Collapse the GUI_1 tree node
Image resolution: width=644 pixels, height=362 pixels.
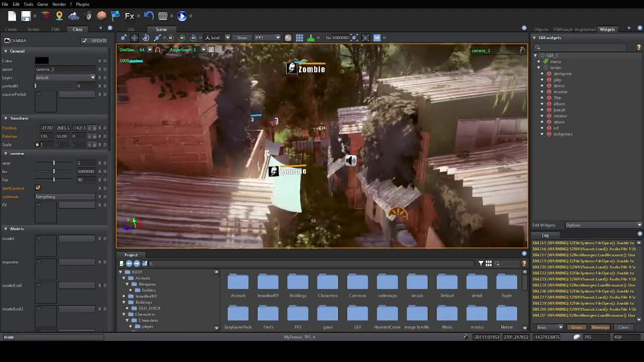point(535,55)
